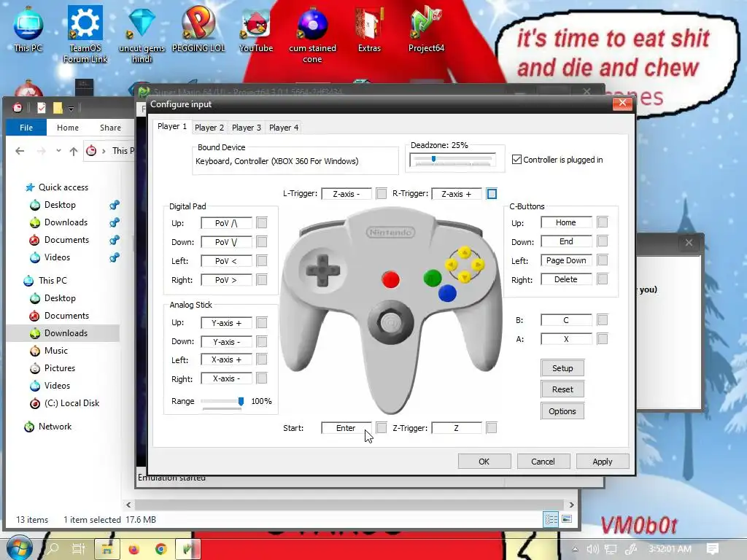Open the Project64 desktop shortcut

click(x=426, y=28)
